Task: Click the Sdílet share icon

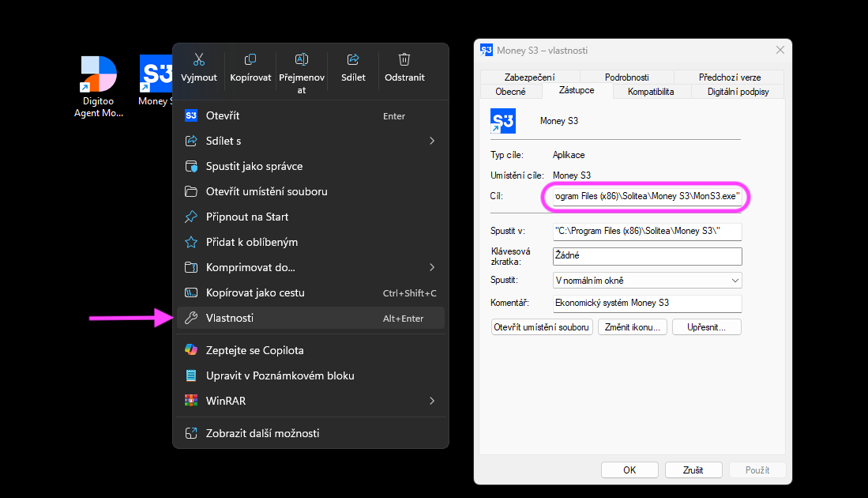Action: point(353,59)
